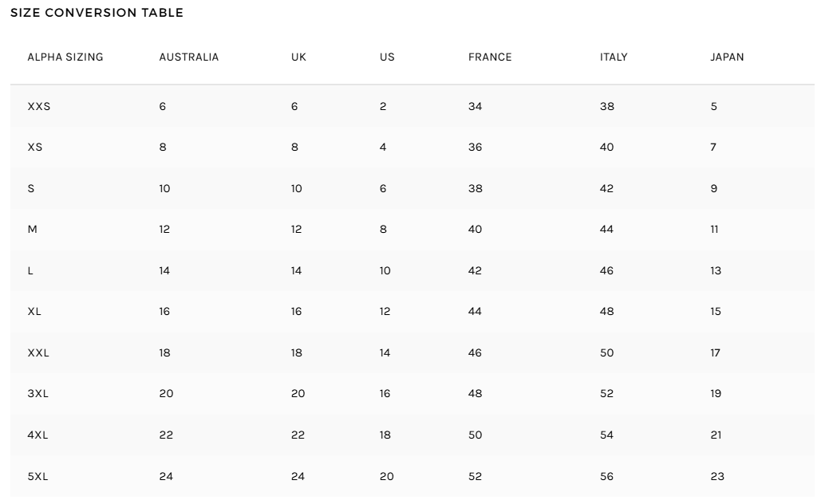This screenshot has height=504, width=825.
Task: Select the XS size row label
Action: pos(35,148)
